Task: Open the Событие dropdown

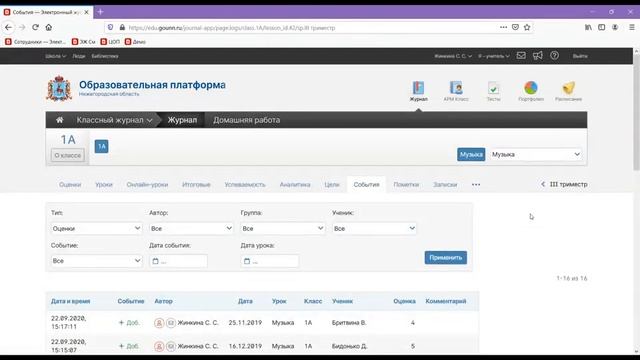Action: (x=97, y=261)
